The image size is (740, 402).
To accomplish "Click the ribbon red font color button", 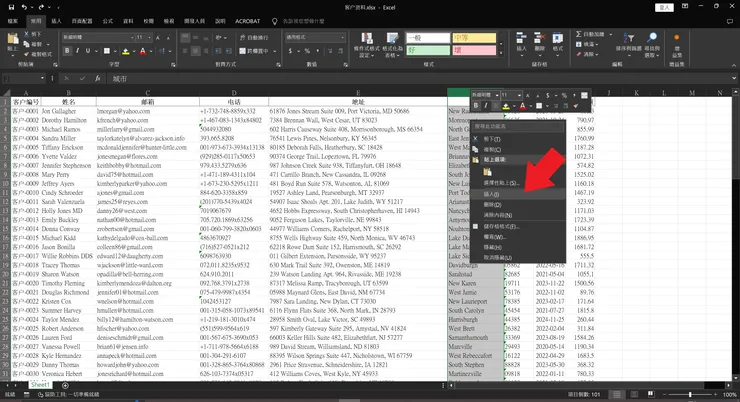I will pos(143,51).
